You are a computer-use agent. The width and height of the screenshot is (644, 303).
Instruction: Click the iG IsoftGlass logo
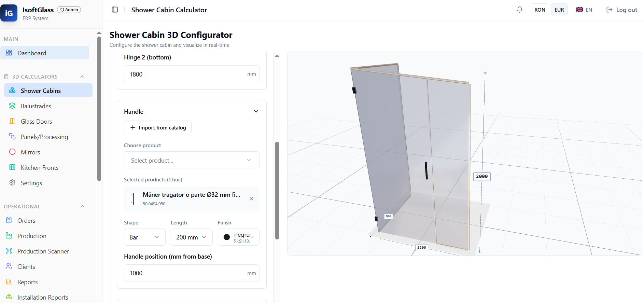pos(9,13)
